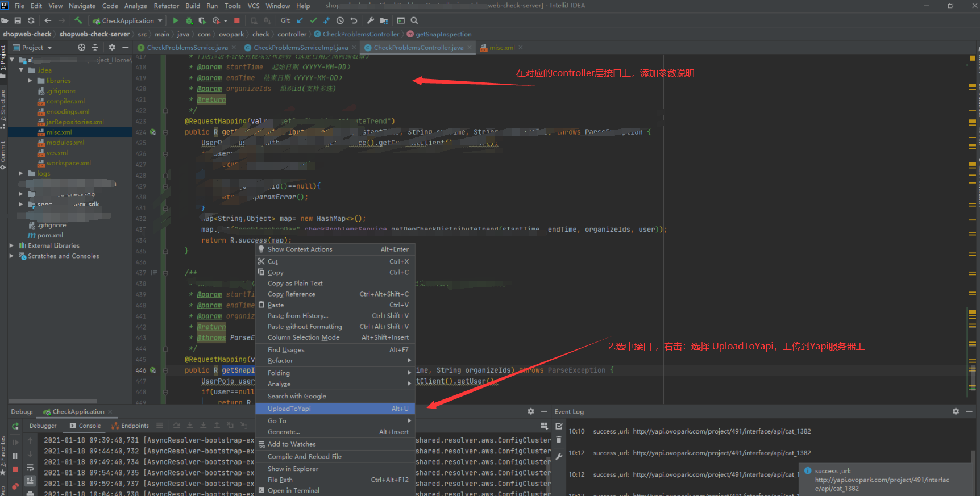This screenshot has width=980, height=496.
Task: Close the CheckApplication debug session tab
Action: click(x=110, y=412)
